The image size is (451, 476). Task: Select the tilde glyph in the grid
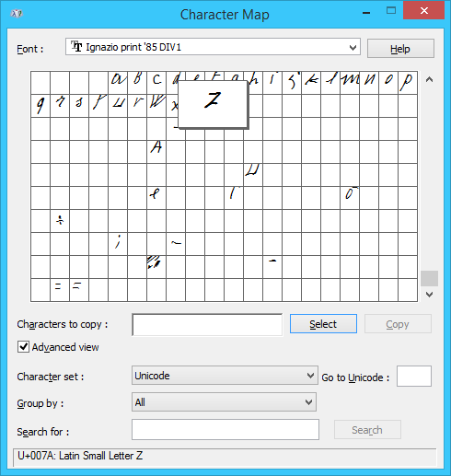click(176, 244)
